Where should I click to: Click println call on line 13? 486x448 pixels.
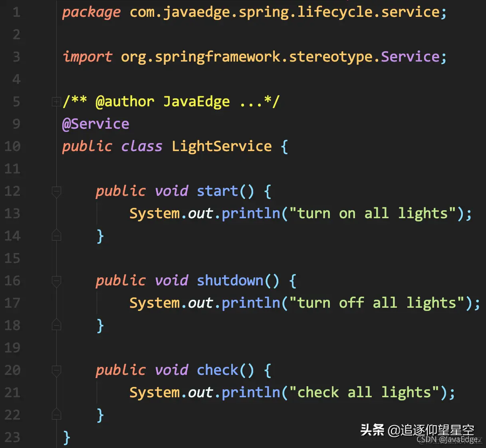251,213
